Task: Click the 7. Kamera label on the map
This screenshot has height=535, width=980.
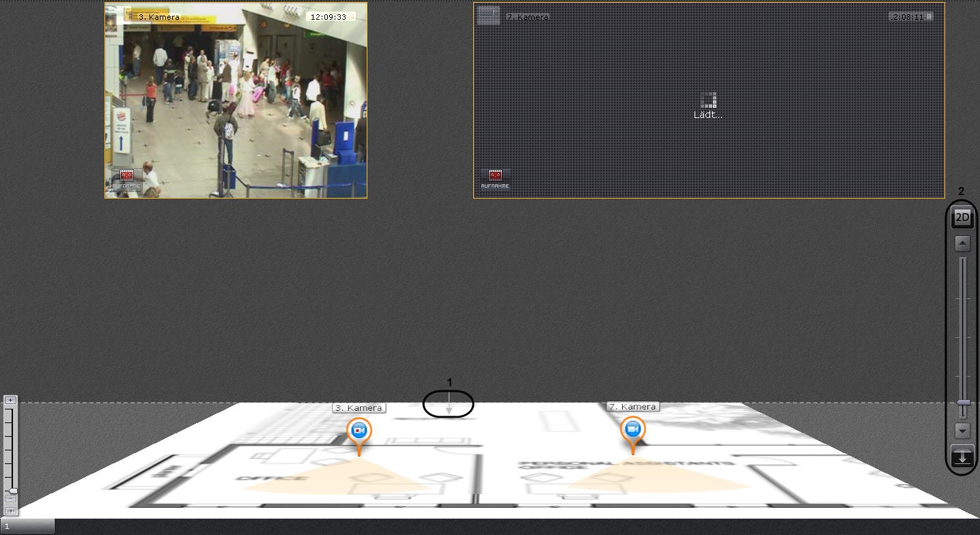Action: point(633,407)
